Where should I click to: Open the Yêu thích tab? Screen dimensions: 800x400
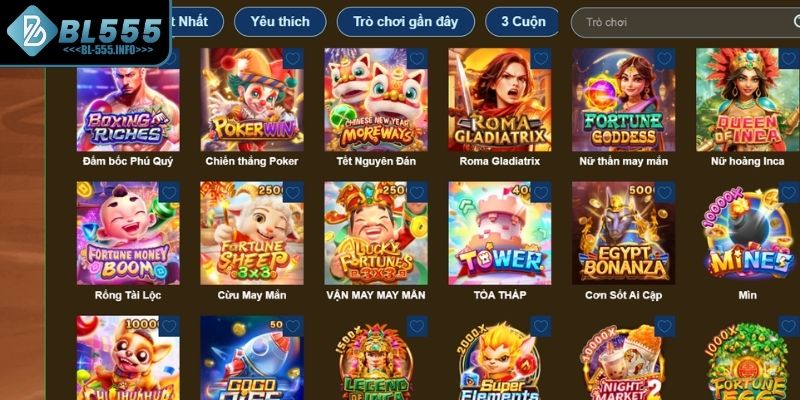280,22
